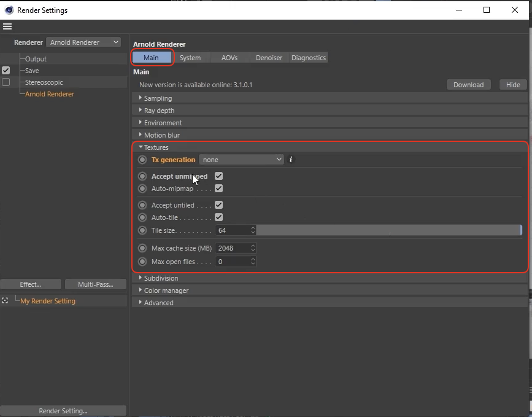Toggle animation dot beside Max cache size
The height and width of the screenshot is (417, 532).
(142, 248)
